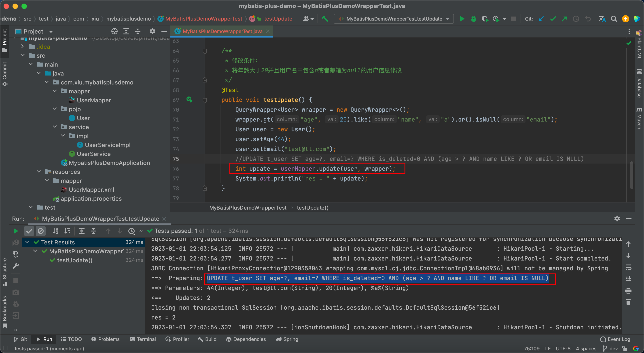This screenshot has width=644, height=353.
Task: Select testUpdate() in test results tree
Action: pos(74,260)
